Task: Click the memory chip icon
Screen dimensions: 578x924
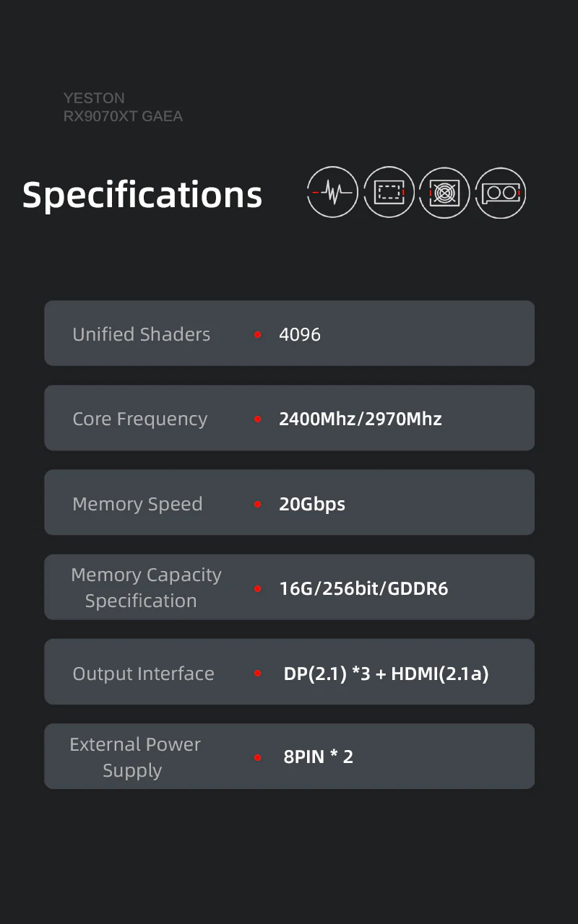Action: (389, 192)
